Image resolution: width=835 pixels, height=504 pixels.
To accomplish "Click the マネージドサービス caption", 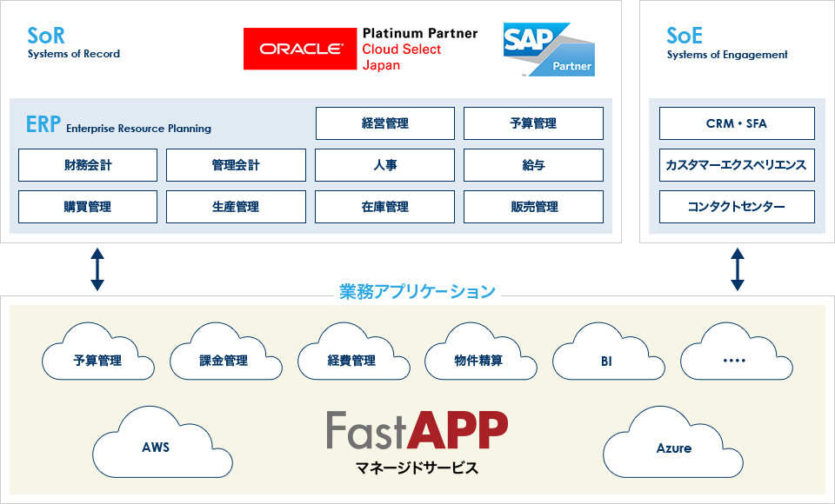I will [x=417, y=468].
